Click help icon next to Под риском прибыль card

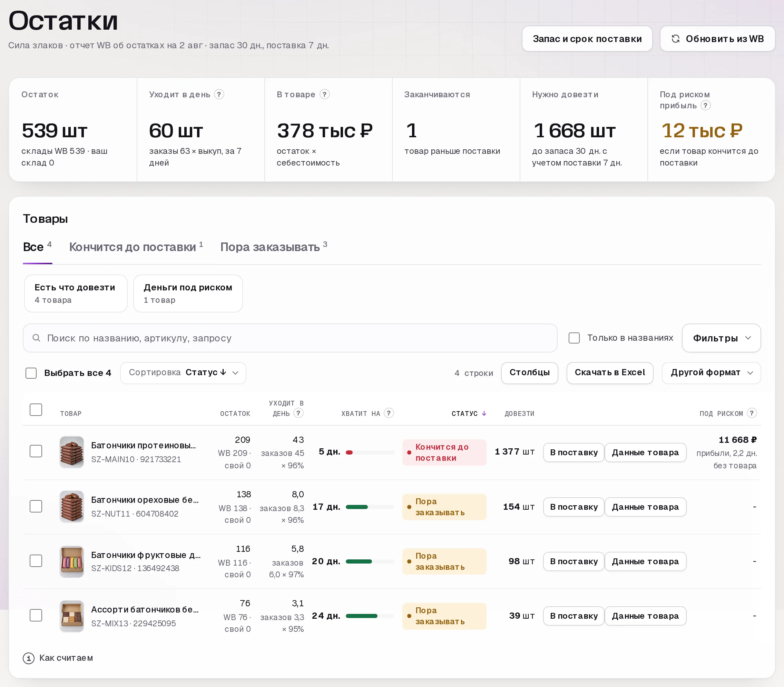tap(705, 106)
